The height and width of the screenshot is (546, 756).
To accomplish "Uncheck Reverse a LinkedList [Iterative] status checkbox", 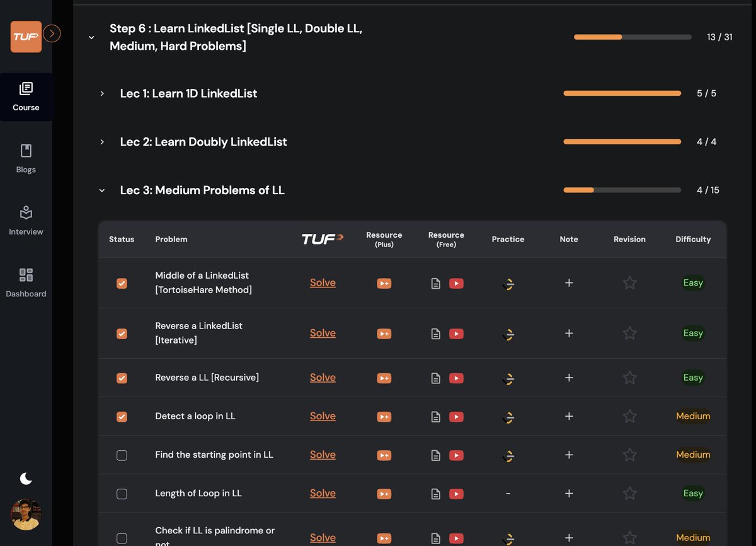I will tap(122, 334).
